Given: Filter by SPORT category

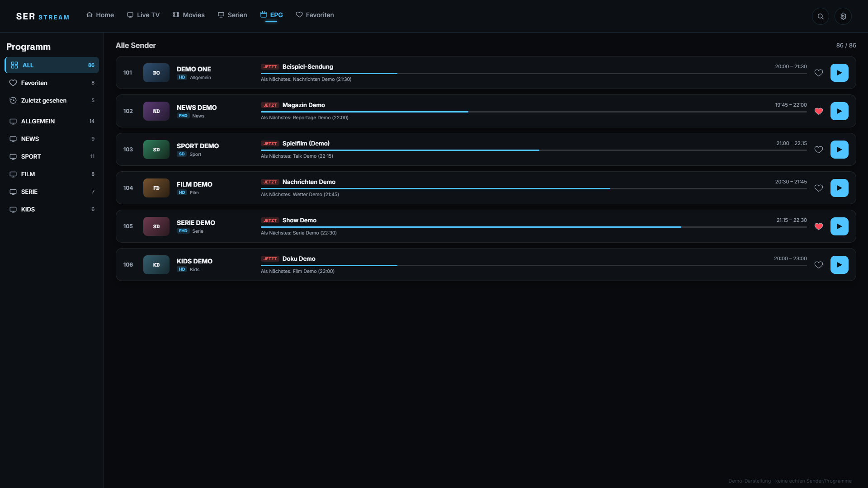Looking at the screenshot, I should click(x=52, y=156).
